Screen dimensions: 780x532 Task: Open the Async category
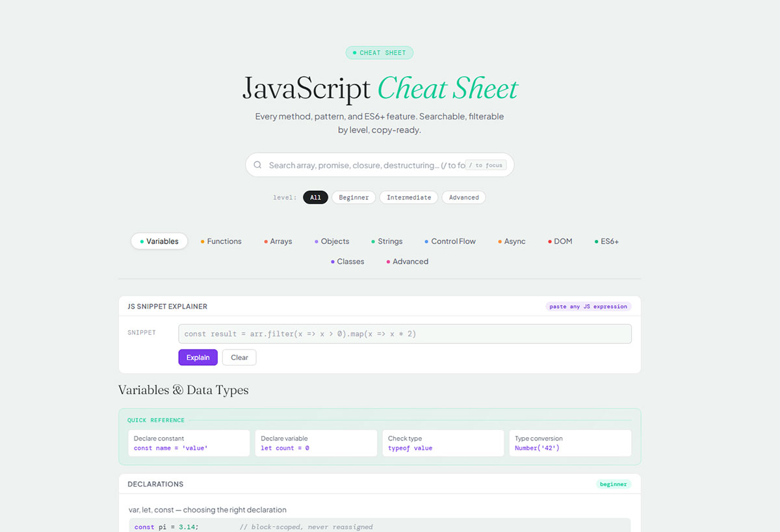512,241
